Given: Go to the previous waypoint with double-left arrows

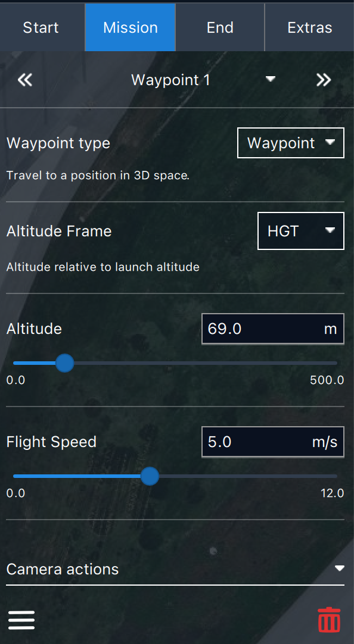Looking at the screenshot, I should click(24, 80).
